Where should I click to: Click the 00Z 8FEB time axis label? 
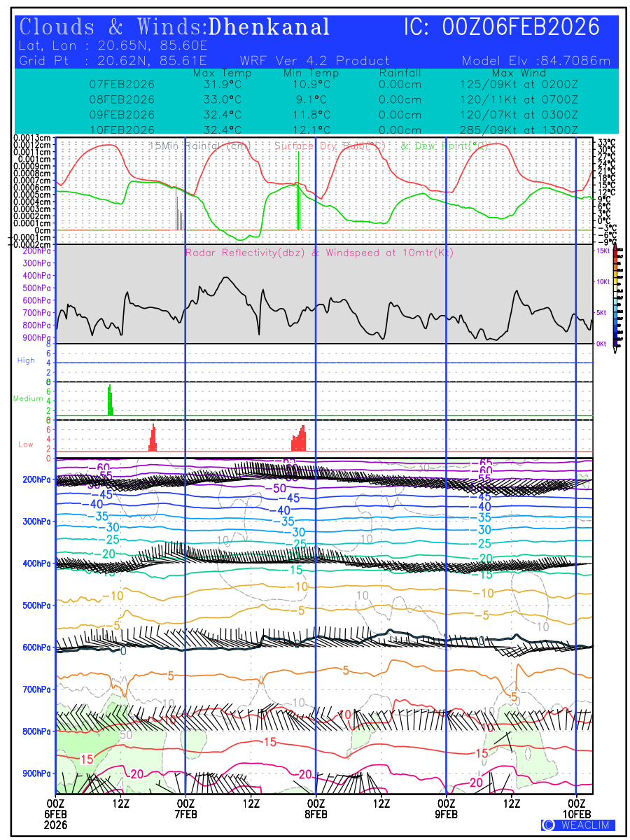click(316, 808)
